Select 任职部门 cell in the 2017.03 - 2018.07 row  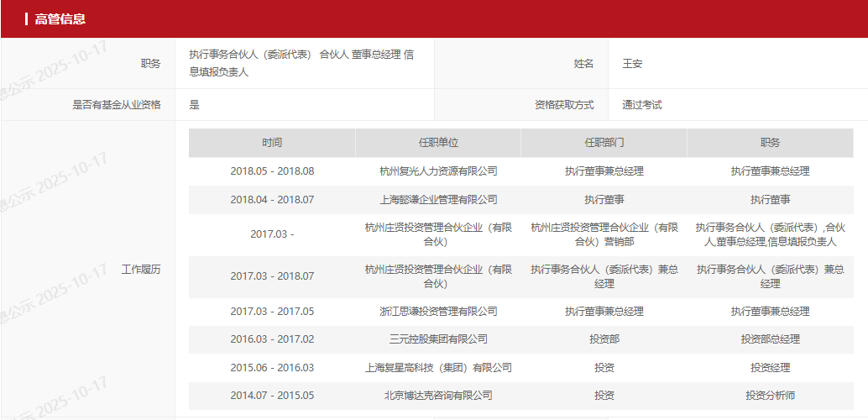tap(604, 276)
